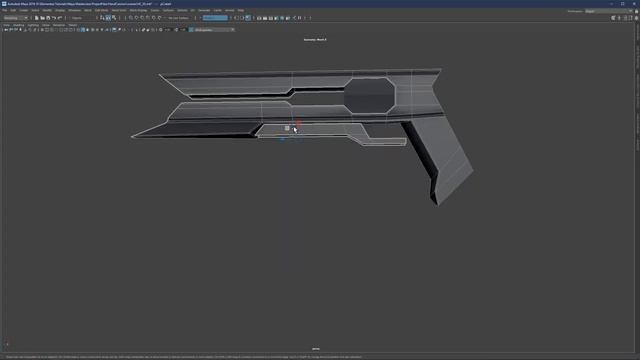The image size is (640, 360).
Task: Show the Attribute Editor sidebar icon
Action: pos(626,18)
